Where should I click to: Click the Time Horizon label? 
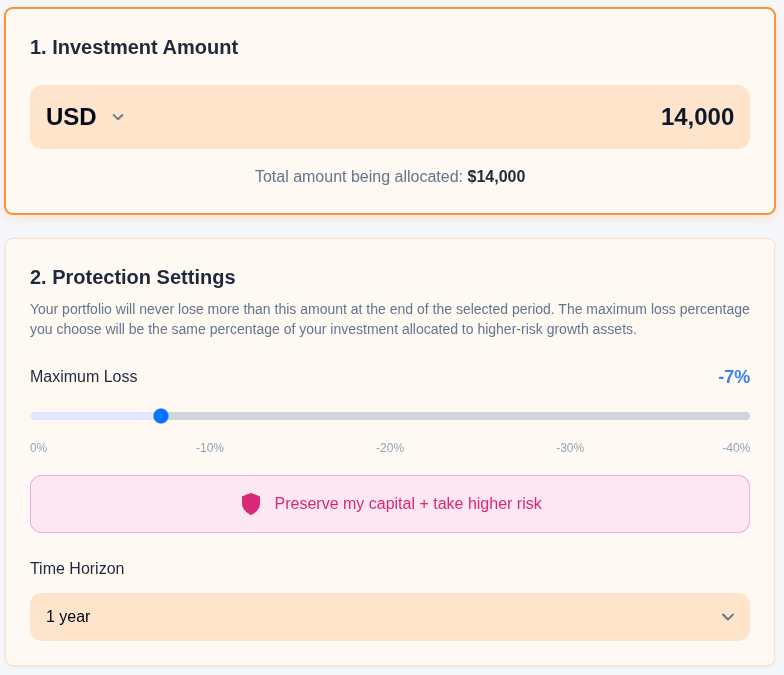pyautogui.click(x=77, y=569)
